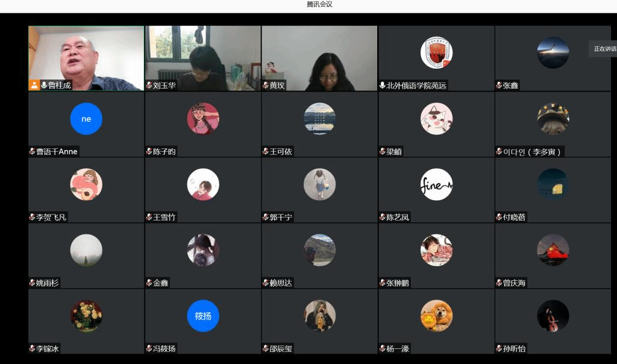
Task: Click the red flag avatar of 曾庆海
Action: (553, 250)
